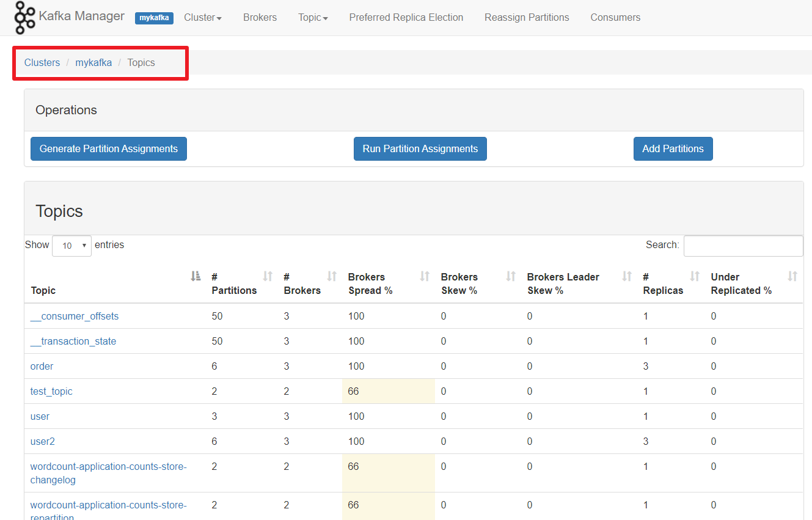Screen dimensions: 812x520
Task: Open Consumers page
Action: pyautogui.click(x=615, y=18)
